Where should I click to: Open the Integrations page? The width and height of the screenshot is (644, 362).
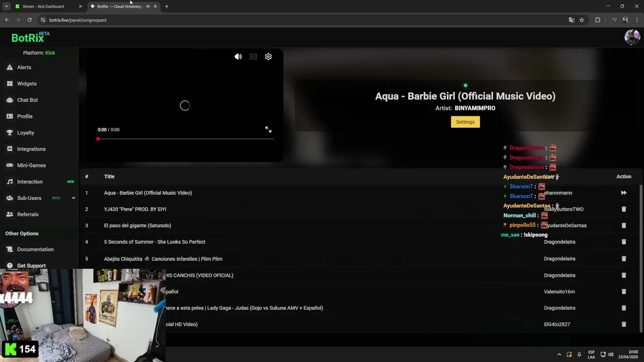tap(31, 149)
